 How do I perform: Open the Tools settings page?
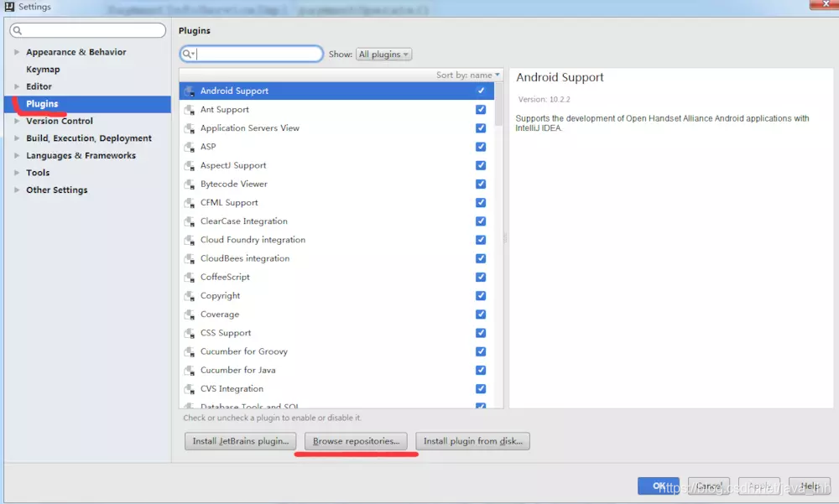[38, 172]
